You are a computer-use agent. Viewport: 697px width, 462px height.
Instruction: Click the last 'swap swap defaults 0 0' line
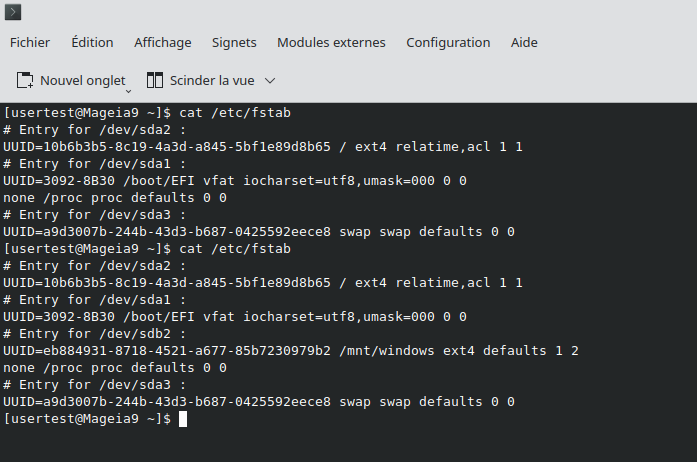259,402
